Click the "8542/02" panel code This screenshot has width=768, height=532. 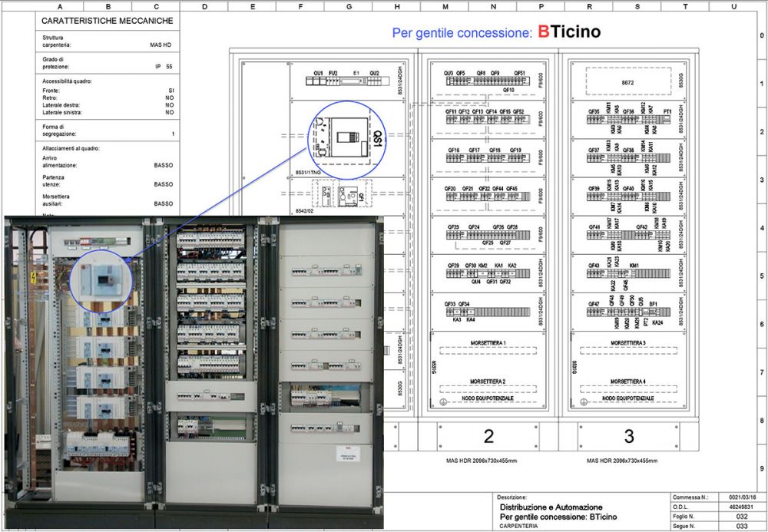pyautogui.click(x=304, y=211)
